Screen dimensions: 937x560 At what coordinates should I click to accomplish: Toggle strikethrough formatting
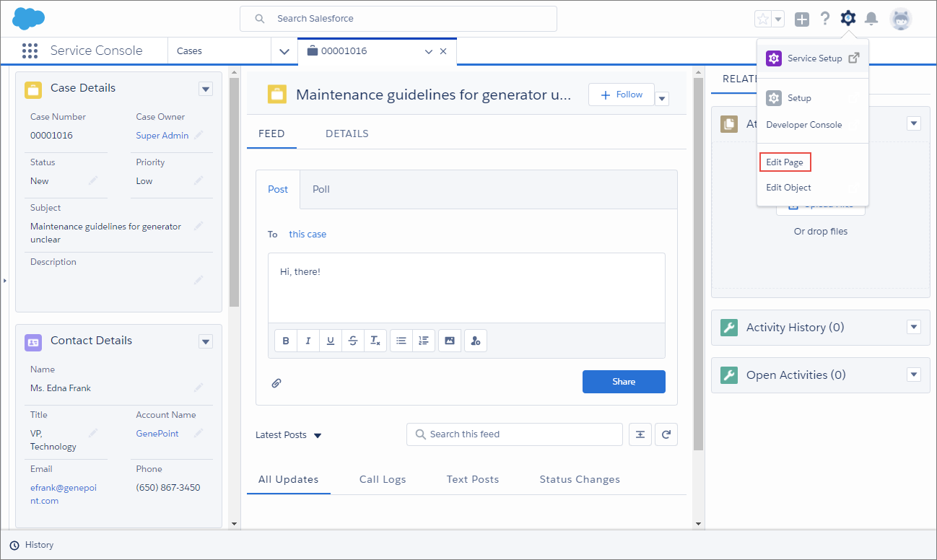353,341
